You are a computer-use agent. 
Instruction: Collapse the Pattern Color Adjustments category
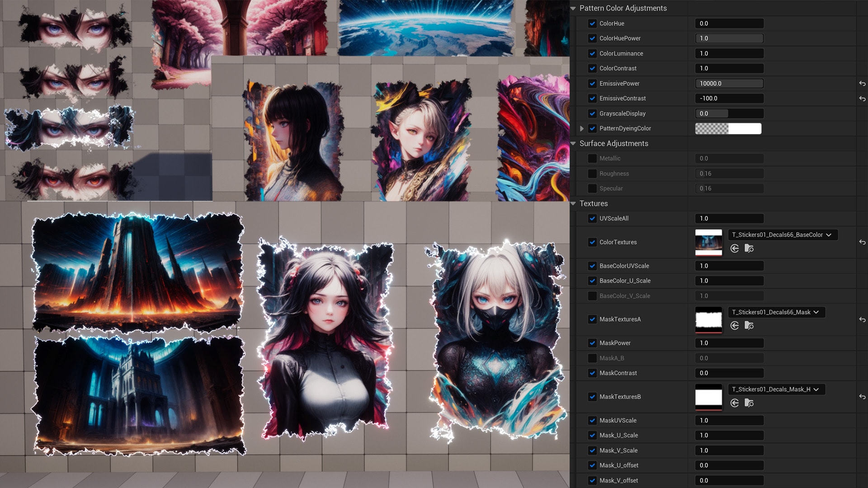[x=573, y=9]
